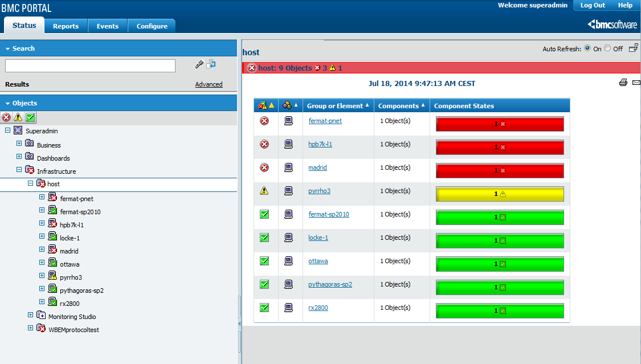Click the print icon
641x364 pixels.
pyautogui.click(x=623, y=83)
